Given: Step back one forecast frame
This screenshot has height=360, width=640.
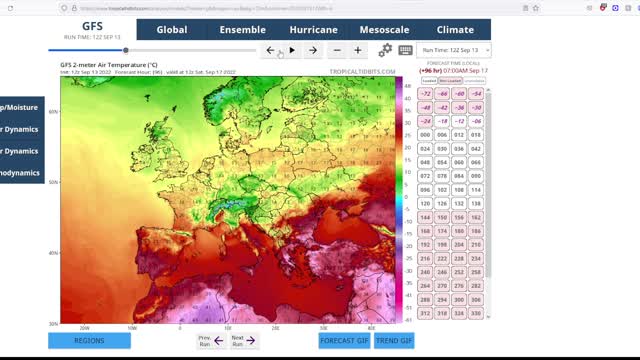Looking at the screenshot, I should pyautogui.click(x=270, y=50).
